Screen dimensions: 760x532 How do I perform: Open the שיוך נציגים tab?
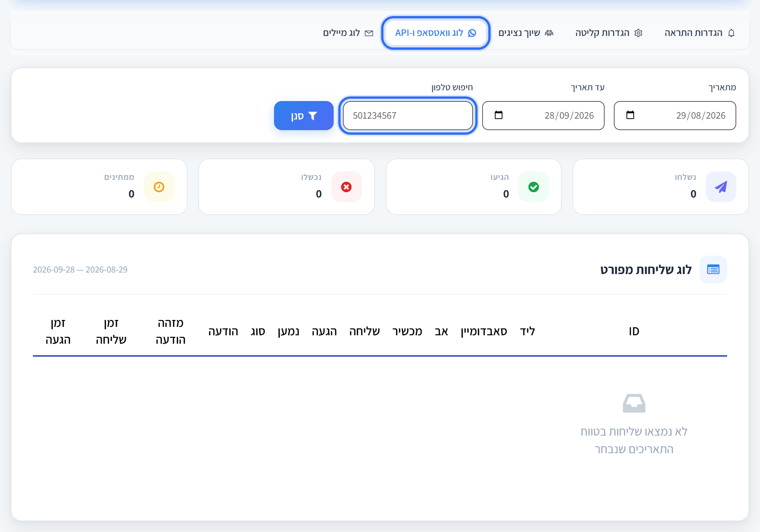coord(526,33)
